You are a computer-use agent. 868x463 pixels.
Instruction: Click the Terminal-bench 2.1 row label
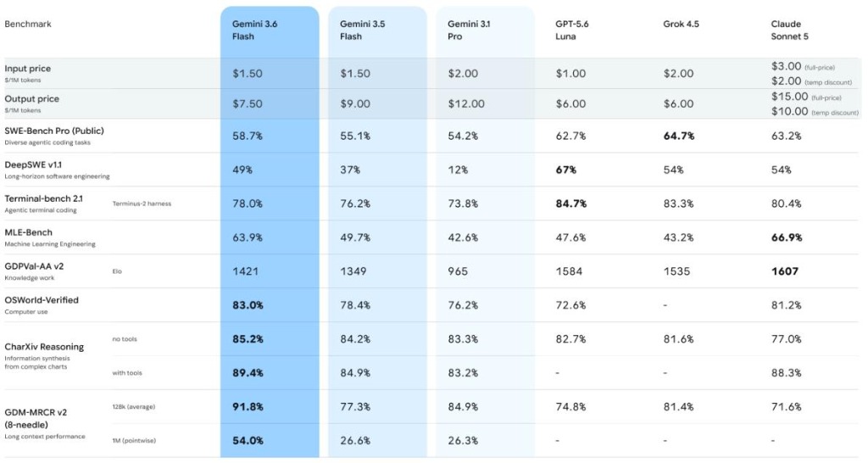[44, 198]
